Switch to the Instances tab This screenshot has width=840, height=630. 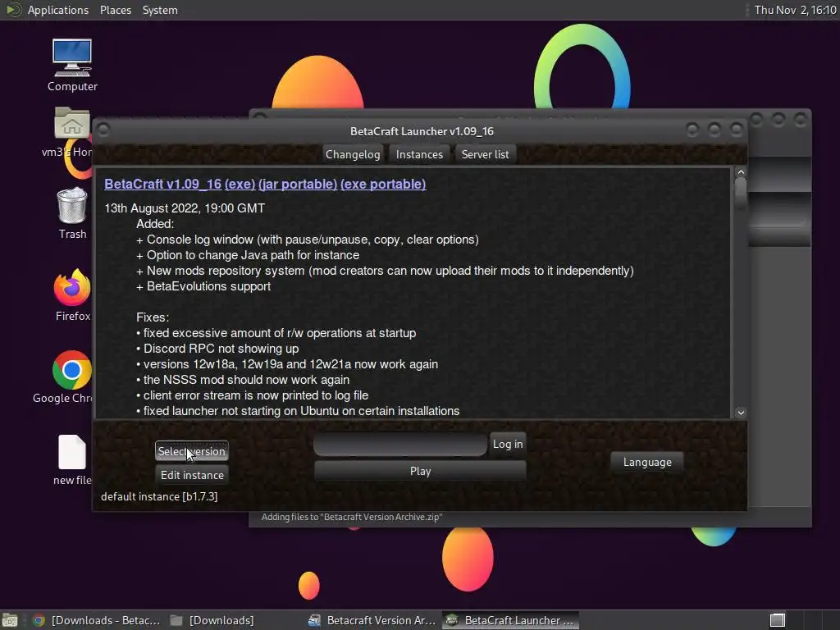(419, 154)
